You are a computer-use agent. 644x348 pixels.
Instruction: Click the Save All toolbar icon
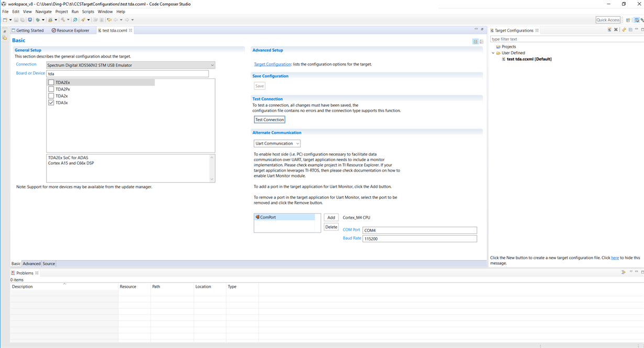pyautogui.click(x=23, y=20)
